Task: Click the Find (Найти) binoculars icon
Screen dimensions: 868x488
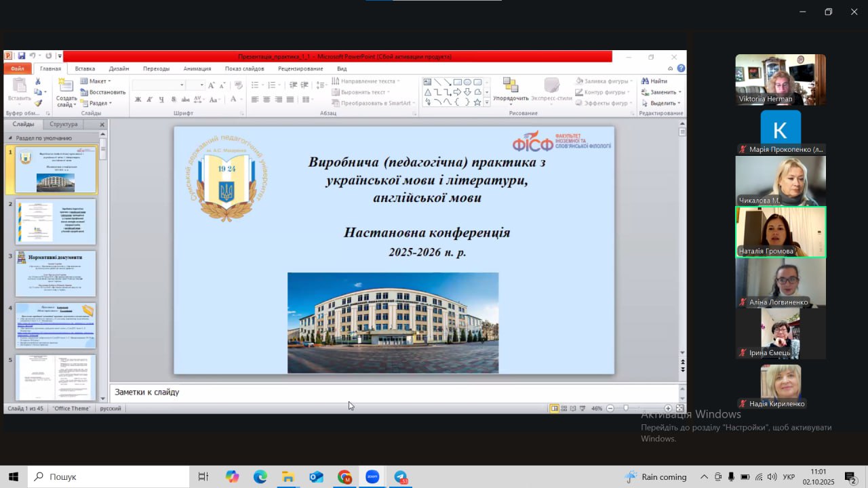Action: (x=644, y=81)
